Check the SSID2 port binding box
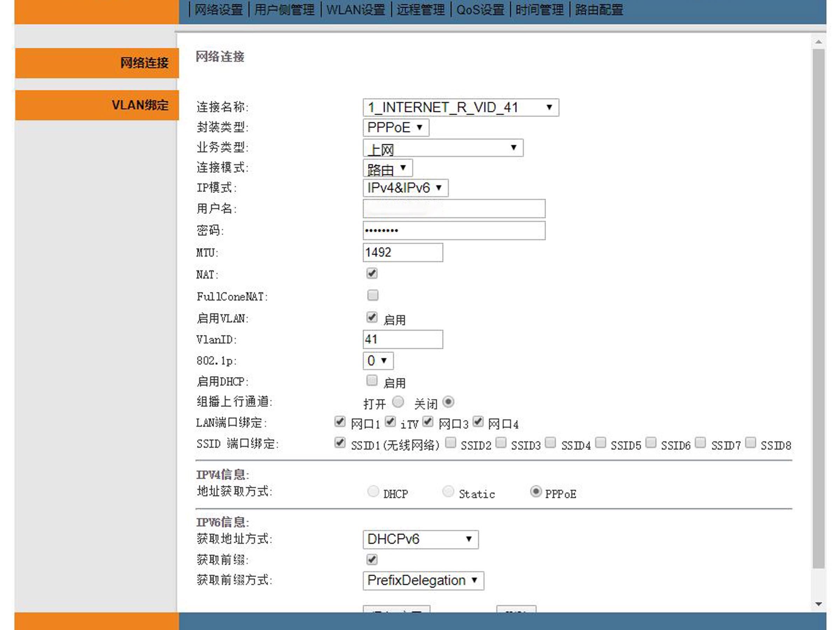The height and width of the screenshot is (630, 840). click(450, 442)
